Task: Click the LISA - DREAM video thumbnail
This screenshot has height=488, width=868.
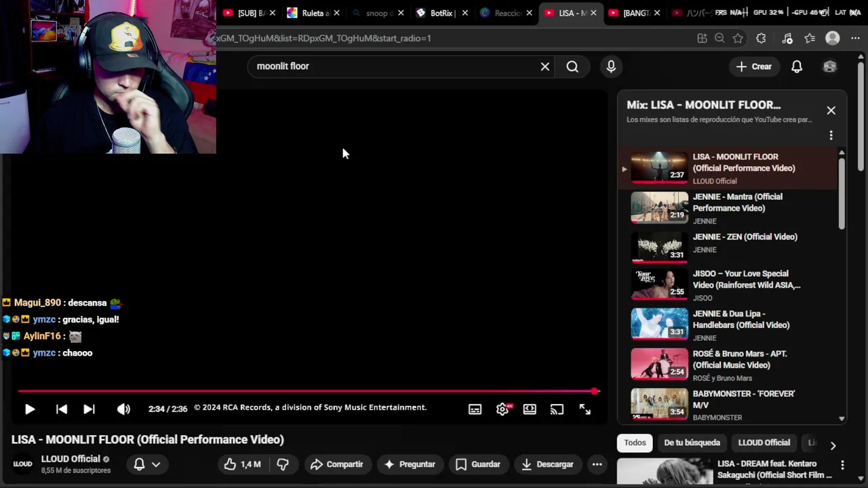Action: click(665, 472)
